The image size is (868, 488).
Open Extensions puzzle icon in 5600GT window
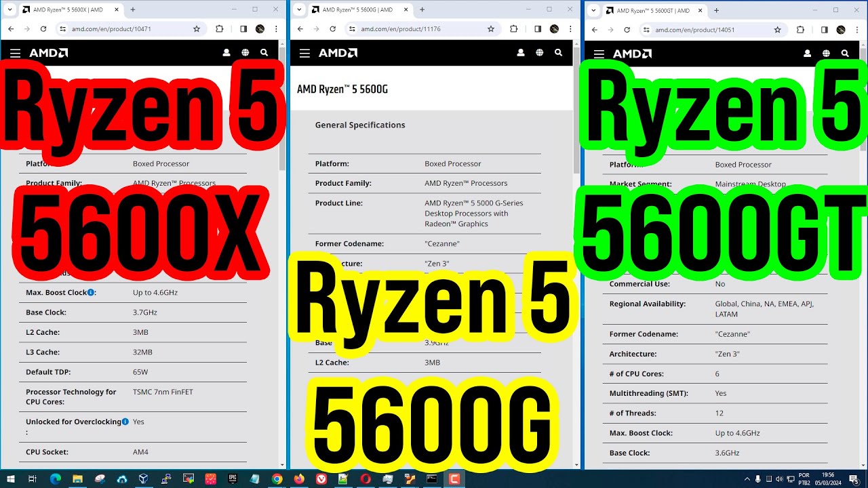[x=800, y=30]
